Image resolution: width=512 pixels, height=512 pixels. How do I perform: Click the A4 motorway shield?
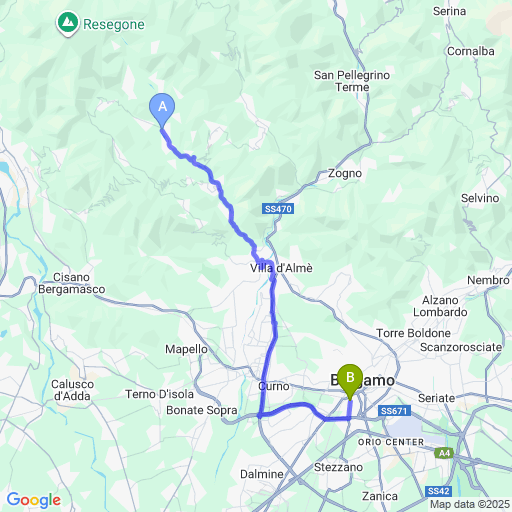[x=444, y=453]
